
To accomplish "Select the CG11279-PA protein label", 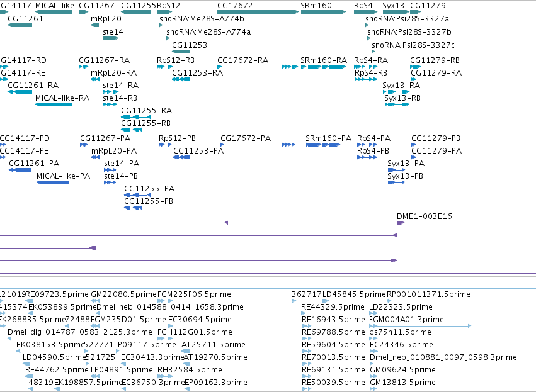I will [x=436, y=151].
